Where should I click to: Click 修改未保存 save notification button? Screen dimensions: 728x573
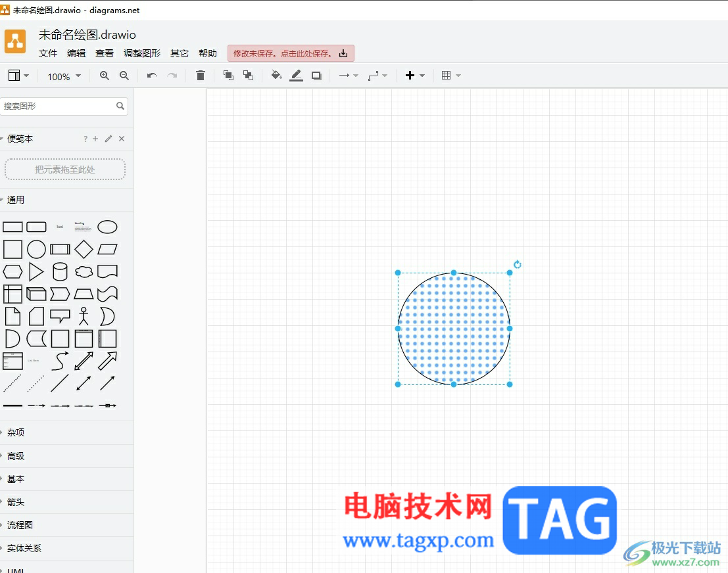pyautogui.click(x=291, y=53)
